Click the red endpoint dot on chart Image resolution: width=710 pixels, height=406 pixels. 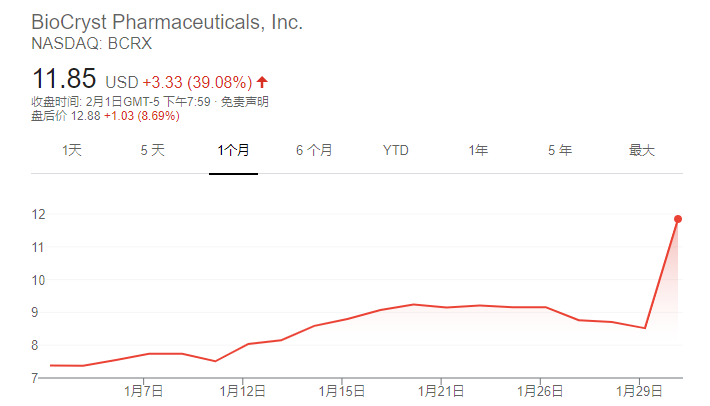pyautogui.click(x=678, y=219)
